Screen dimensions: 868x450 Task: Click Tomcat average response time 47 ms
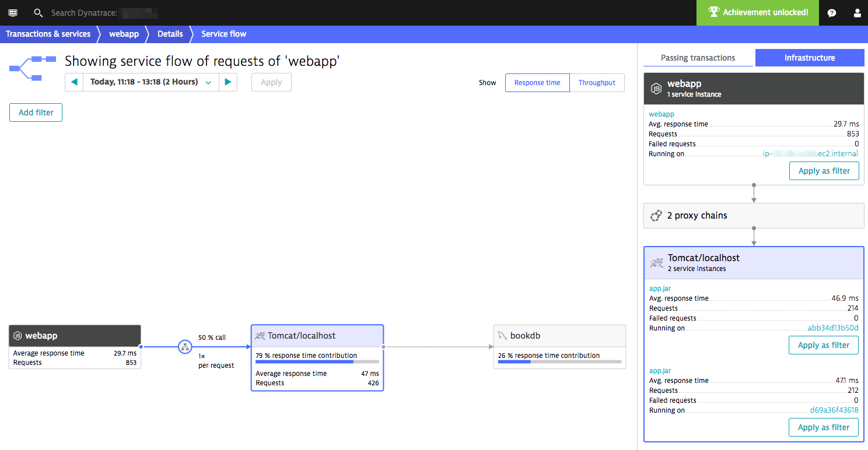[x=370, y=374]
